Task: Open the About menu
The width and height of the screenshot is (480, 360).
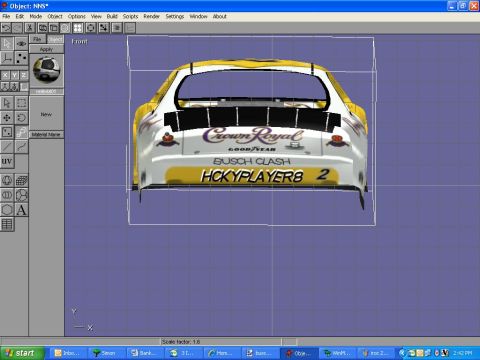Action: click(x=220, y=16)
